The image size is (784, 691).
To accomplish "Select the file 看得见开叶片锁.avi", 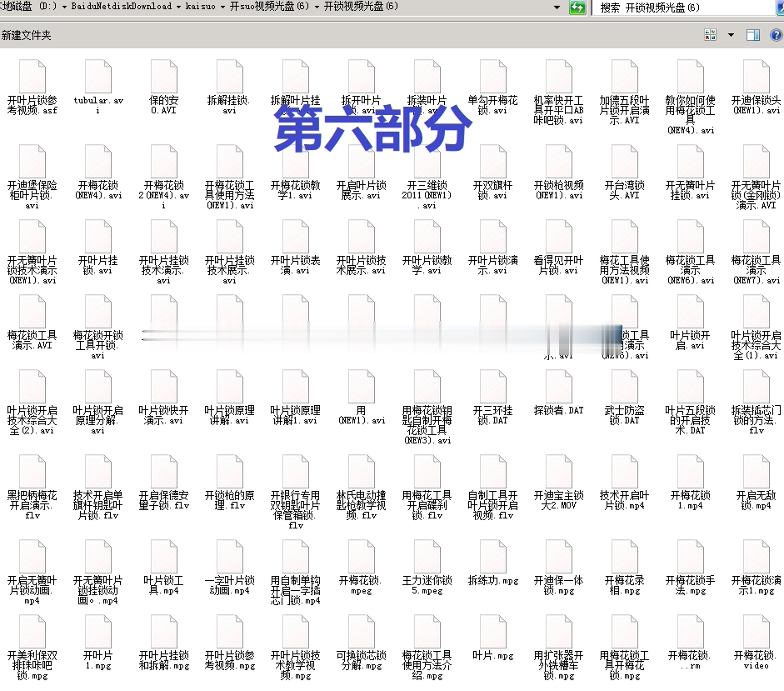I will 558,248.
